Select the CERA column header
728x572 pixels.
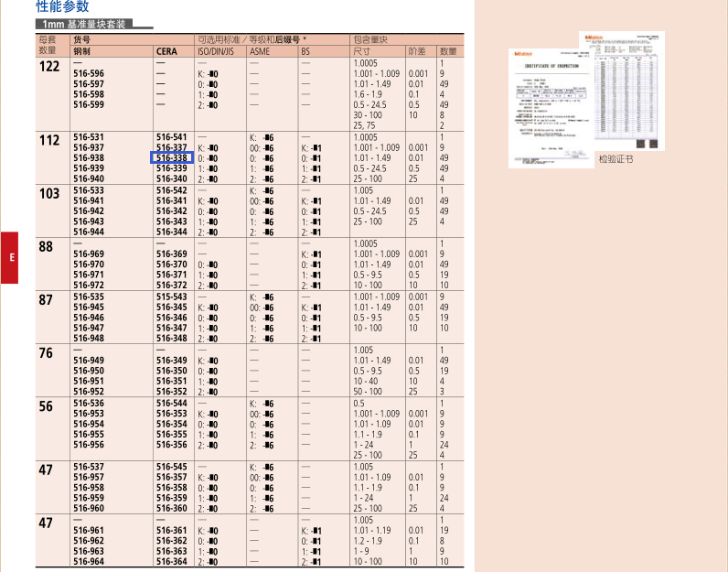pos(166,51)
